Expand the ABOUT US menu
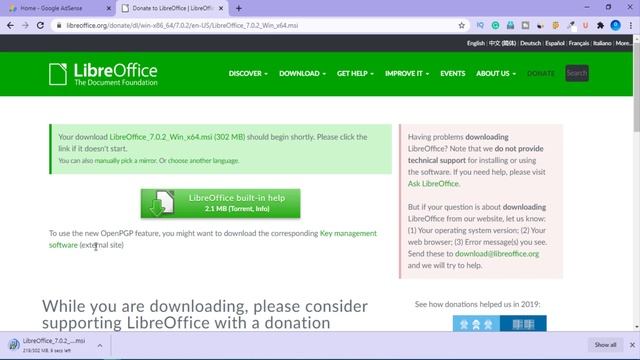The image size is (640, 360). (x=496, y=73)
